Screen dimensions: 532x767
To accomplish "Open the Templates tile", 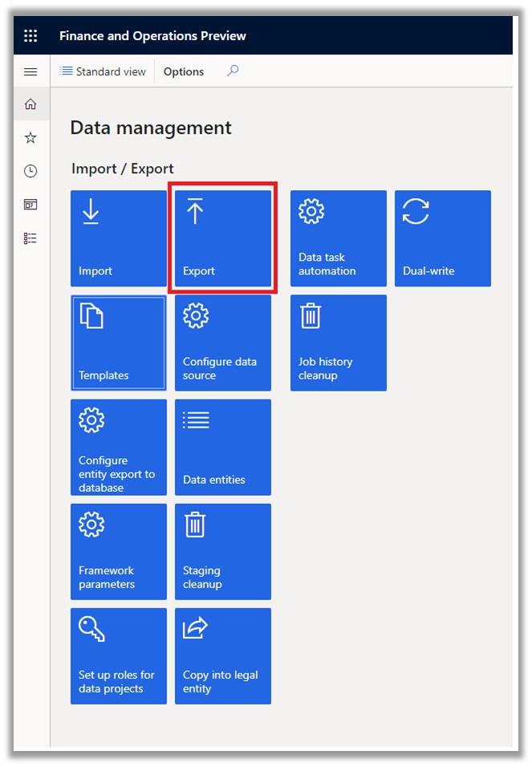I will (x=119, y=343).
